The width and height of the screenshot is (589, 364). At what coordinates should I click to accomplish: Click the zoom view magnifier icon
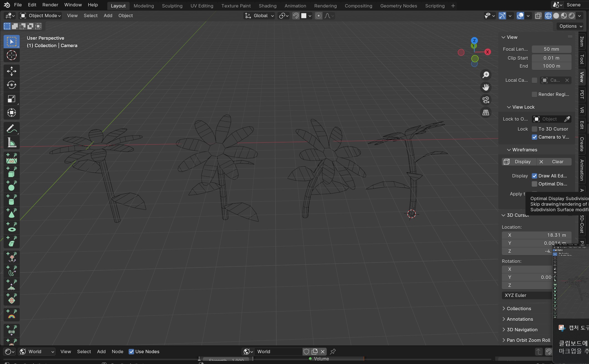(486, 75)
